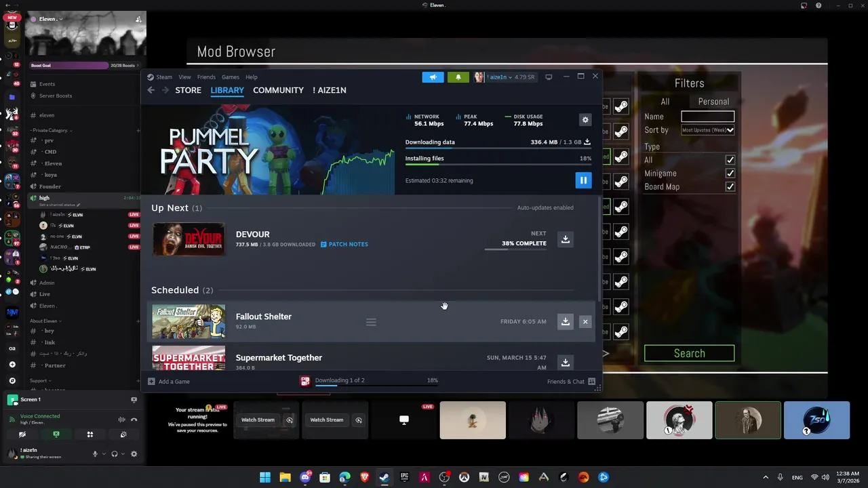
Task: Go forward in Steam navigation
Action: pos(165,90)
